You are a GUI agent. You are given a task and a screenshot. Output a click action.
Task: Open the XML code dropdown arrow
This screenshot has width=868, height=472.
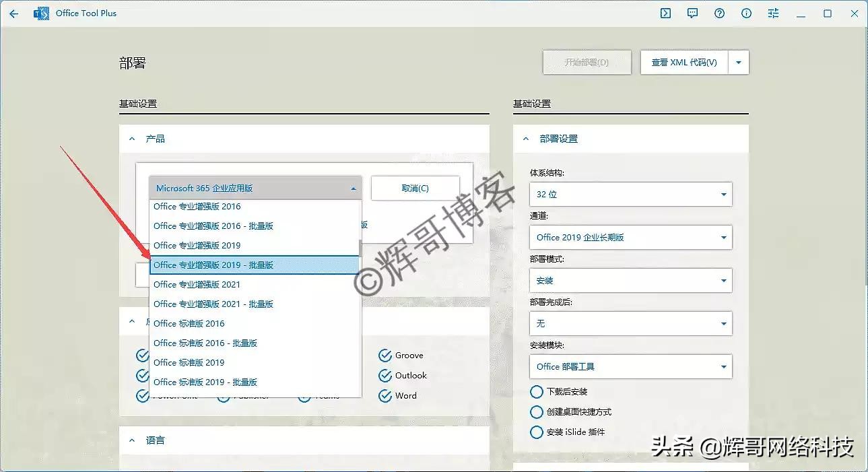pyautogui.click(x=740, y=62)
